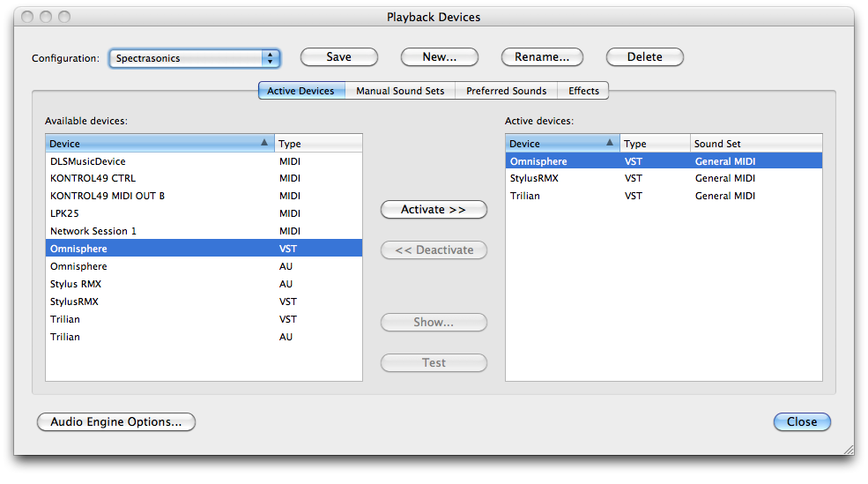Open the Preferred Sounds tab

coord(506,91)
